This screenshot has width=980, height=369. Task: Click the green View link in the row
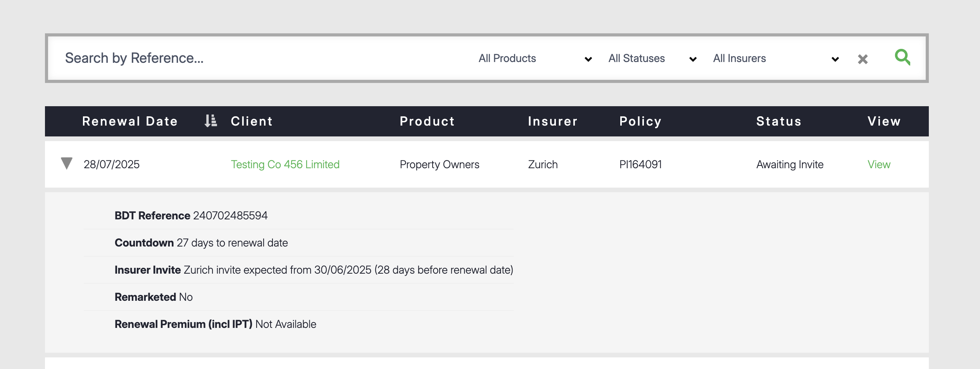(x=879, y=164)
